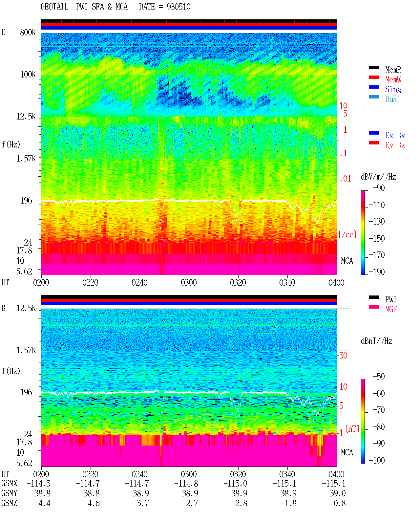The width and height of the screenshot is (420, 523).
Task: Click the plot title GEOTAIL PWI SFA & MCA
Action: point(84,7)
